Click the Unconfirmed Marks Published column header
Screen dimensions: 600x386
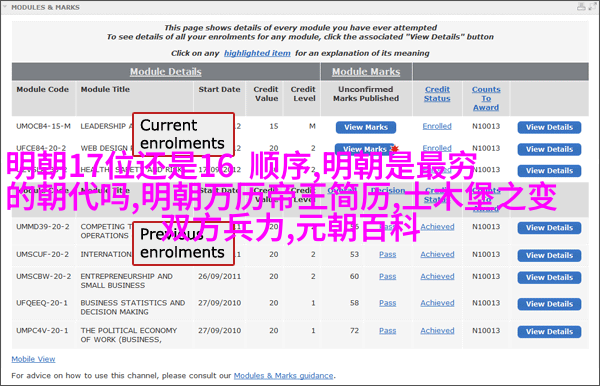[x=366, y=94]
